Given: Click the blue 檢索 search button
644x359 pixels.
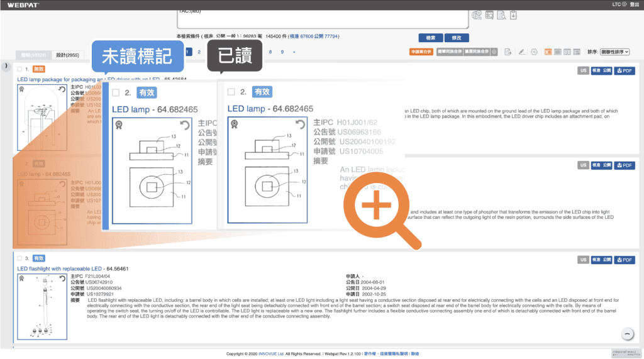Looking at the screenshot, I should coord(431,38).
